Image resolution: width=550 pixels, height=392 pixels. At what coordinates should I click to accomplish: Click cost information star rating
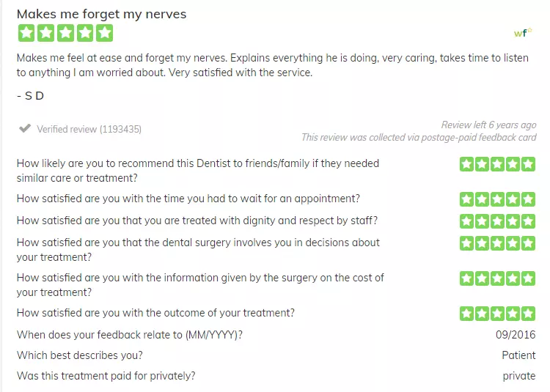pyautogui.click(x=497, y=278)
